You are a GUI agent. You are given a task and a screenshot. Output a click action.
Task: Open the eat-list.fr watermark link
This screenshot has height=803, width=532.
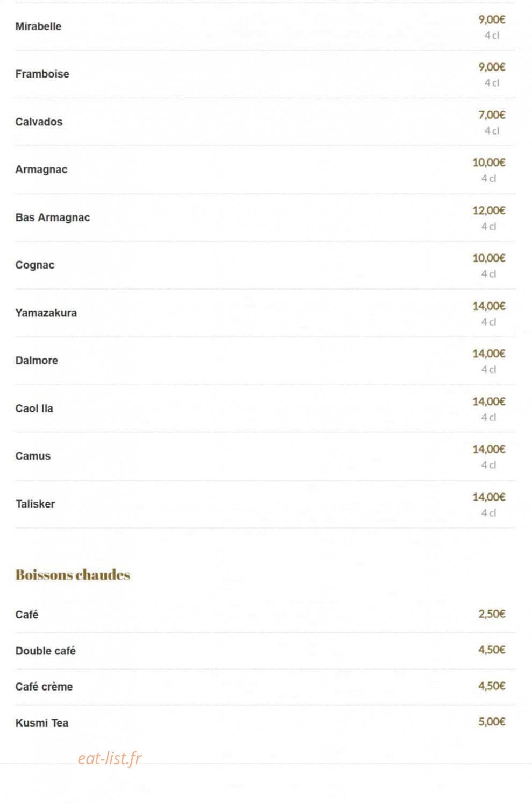click(110, 758)
